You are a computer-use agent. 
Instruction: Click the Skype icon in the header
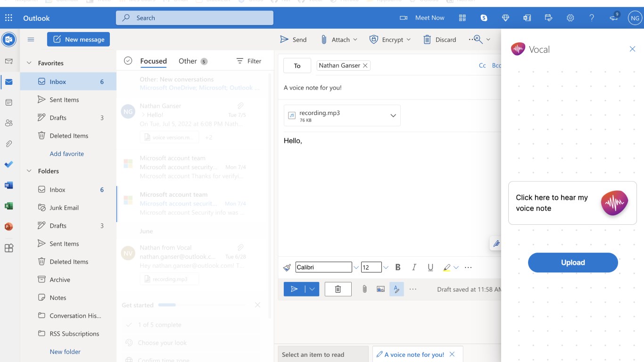pyautogui.click(x=484, y=18)
